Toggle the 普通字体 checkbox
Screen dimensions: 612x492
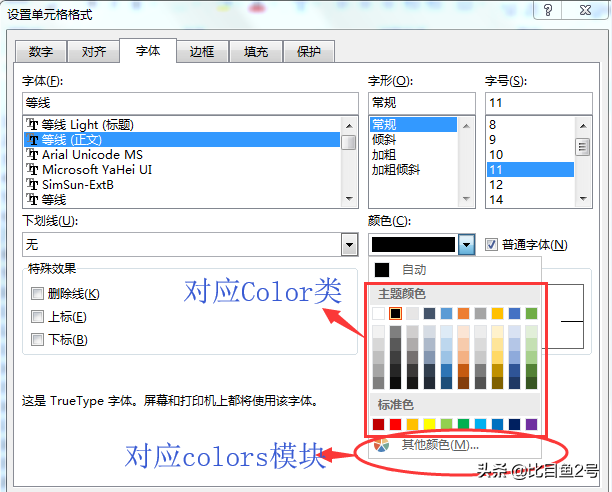[x=491, y=245]
